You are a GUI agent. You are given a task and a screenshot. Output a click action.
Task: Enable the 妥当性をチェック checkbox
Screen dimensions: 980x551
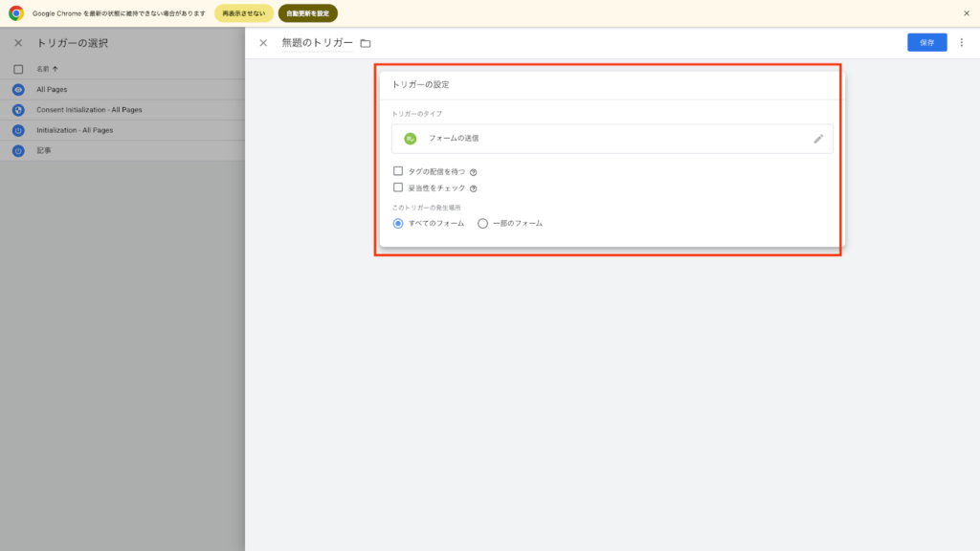tap(398, 187)
